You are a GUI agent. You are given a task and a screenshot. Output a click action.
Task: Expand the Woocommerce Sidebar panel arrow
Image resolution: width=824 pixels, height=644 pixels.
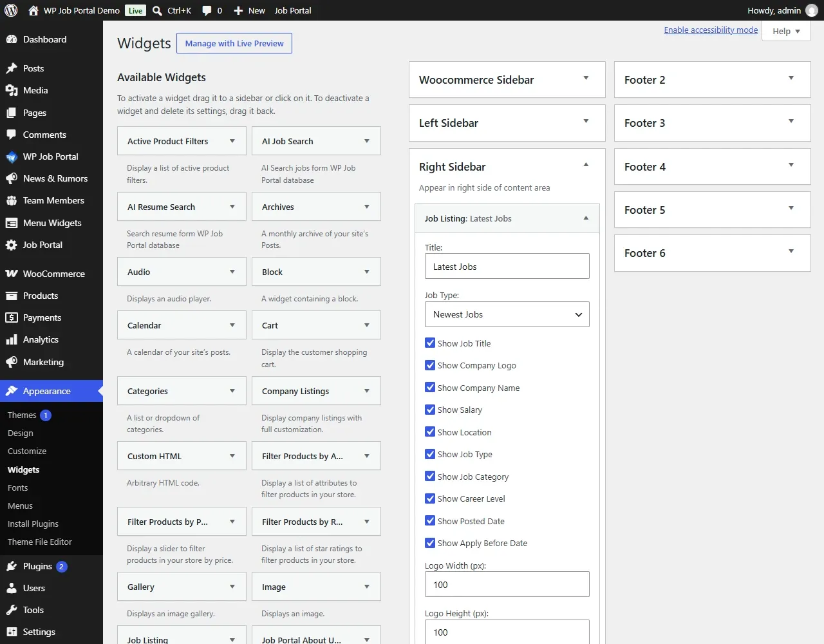586,79
